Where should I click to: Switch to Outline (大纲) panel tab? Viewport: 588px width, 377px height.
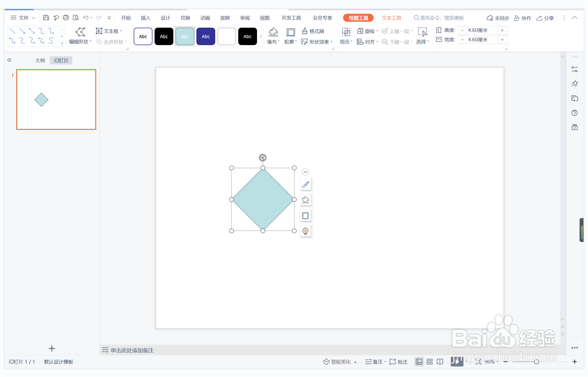click(40, 61)
